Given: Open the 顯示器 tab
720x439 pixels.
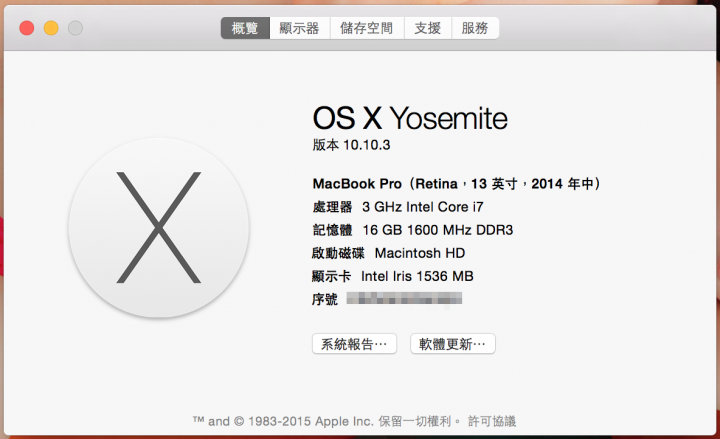Looking at the screenshot, I should tap(299, 28).
